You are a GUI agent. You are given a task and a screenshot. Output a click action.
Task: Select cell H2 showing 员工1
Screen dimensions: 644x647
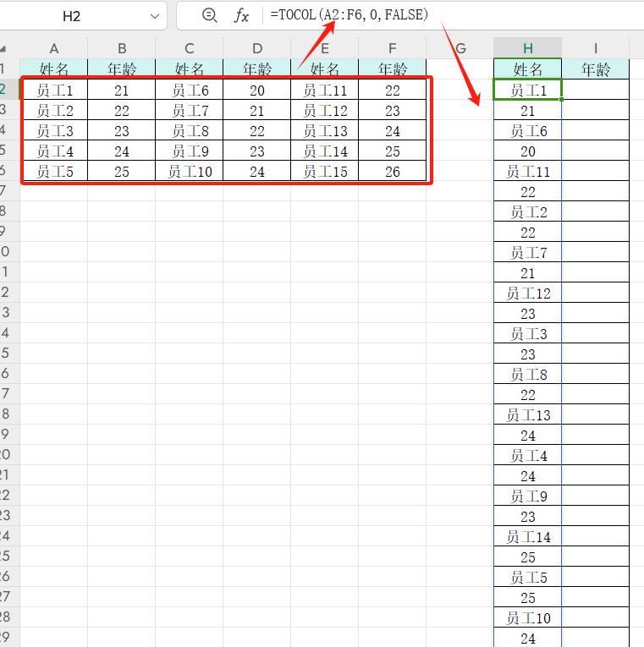click(527, 90)
